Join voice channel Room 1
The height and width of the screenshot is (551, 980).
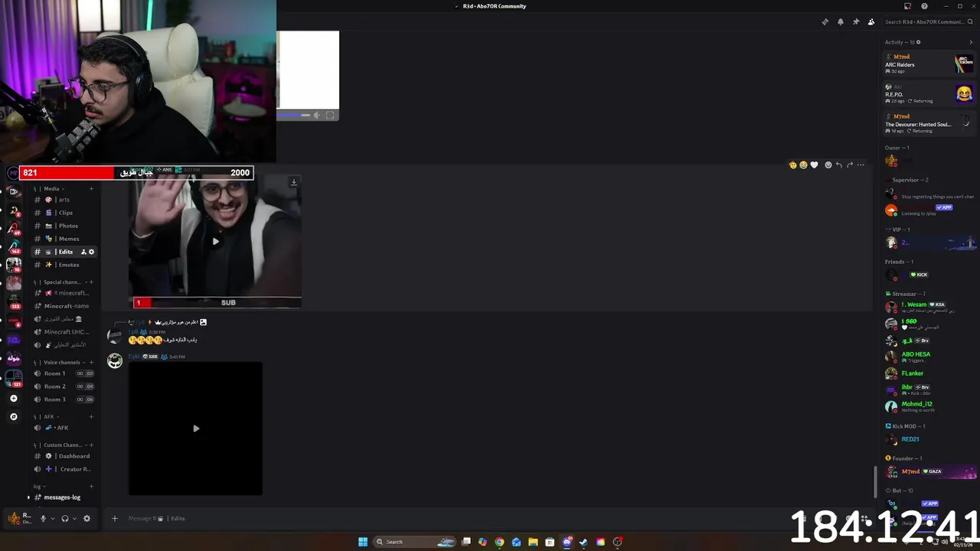point(65,373)
